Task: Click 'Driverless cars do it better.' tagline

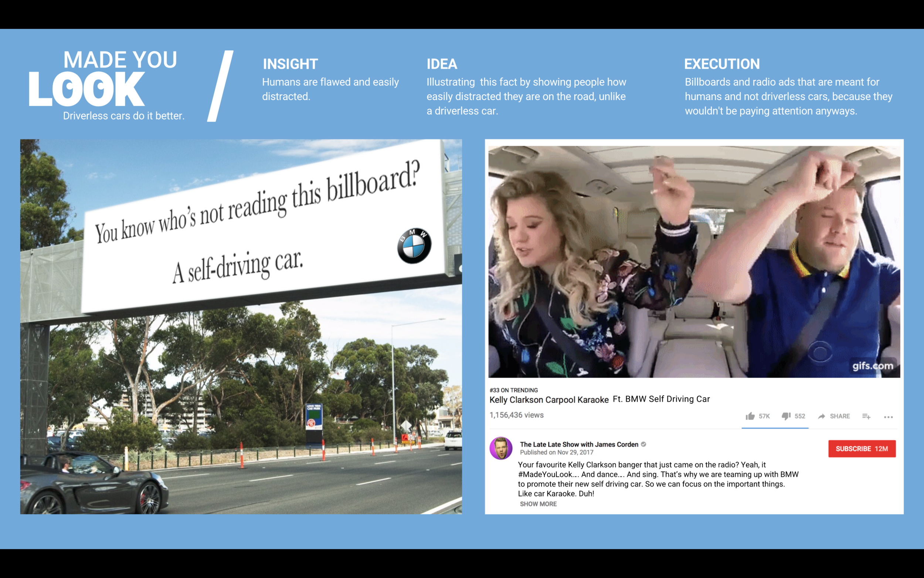Action: (124, 116)
